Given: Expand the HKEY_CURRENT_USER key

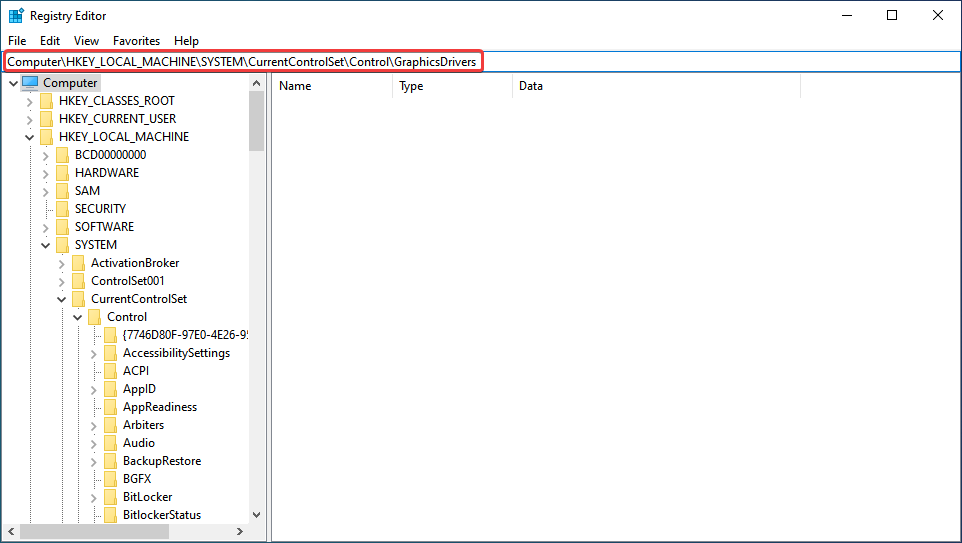Looking at the screenshot, I should (29, 119).
